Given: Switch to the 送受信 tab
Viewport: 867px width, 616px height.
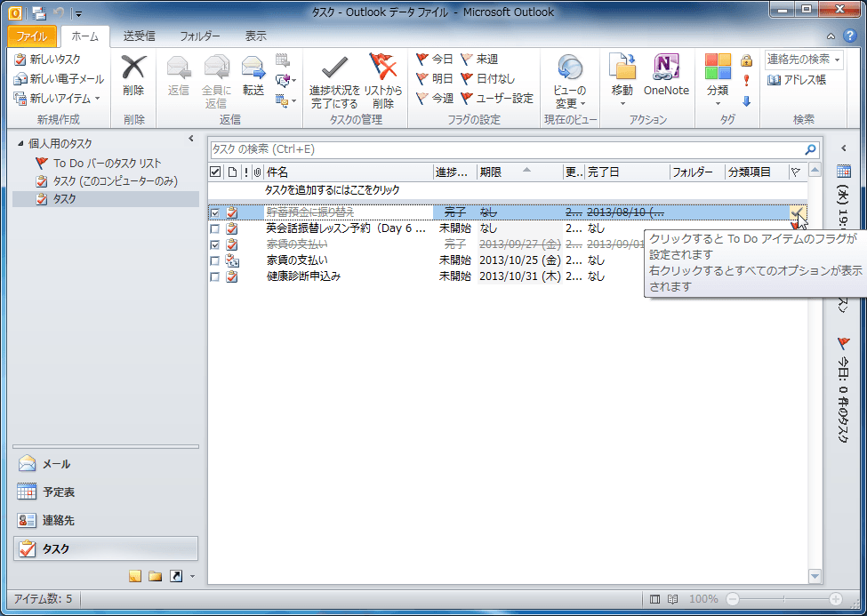Looking at the screenshot, I should click(139, 36).
